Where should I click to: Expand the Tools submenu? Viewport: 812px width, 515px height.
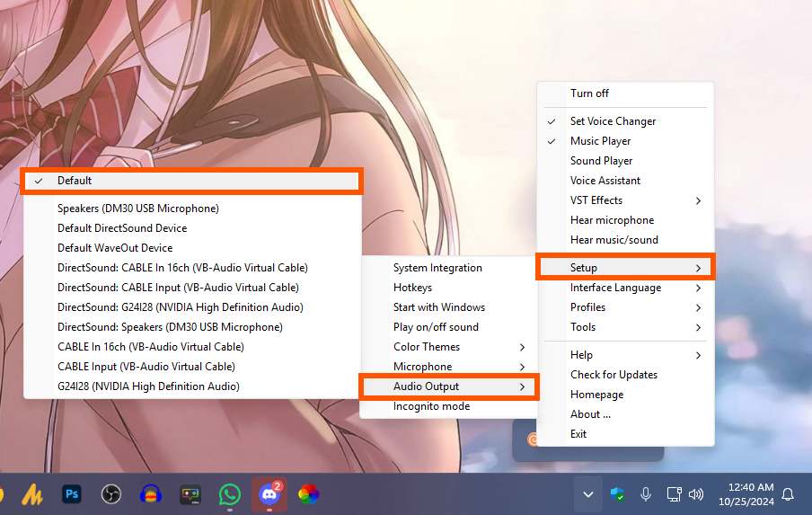pyautogui.click(x=625, y=327)
